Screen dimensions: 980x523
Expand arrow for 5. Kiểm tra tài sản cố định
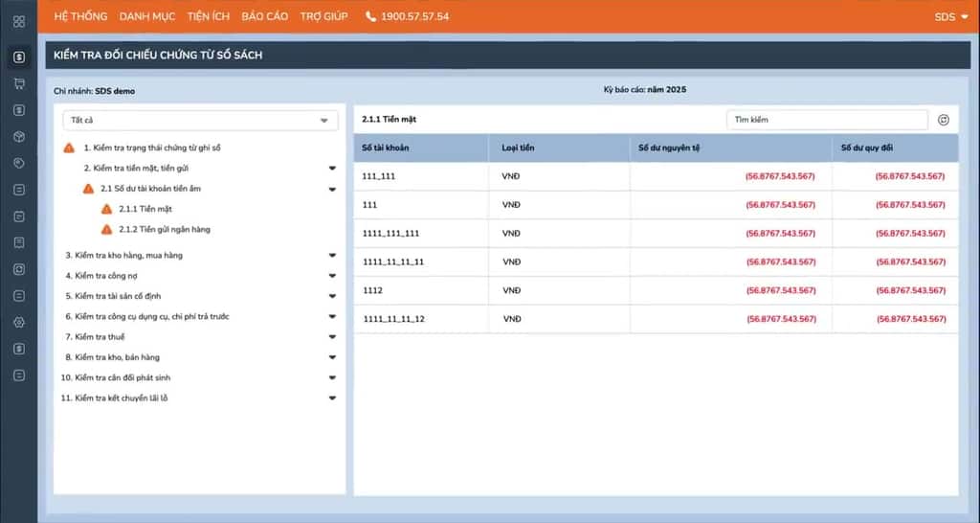332,297
